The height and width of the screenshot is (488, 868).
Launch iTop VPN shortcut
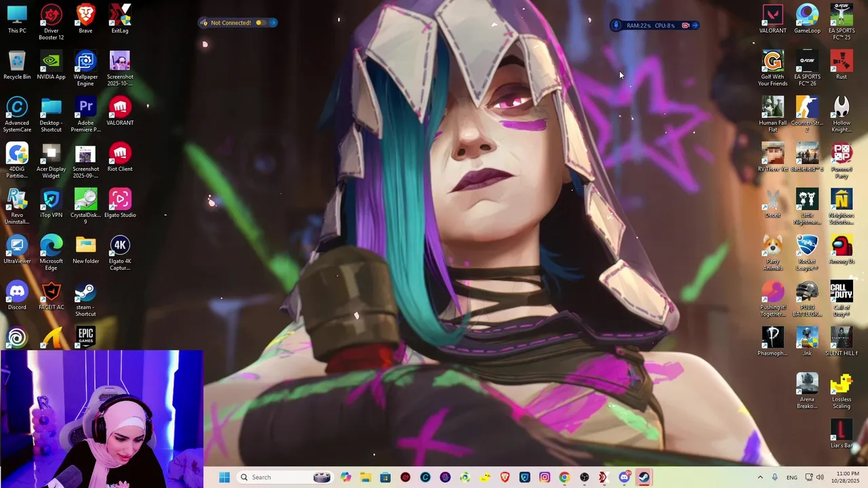[52, 203]
